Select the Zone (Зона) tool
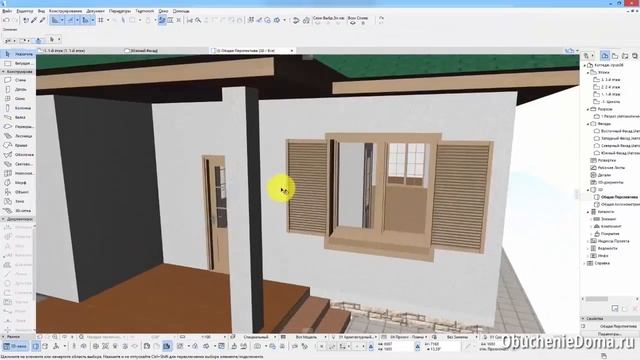Screen dimensions: 640x360 pos(18,201)
